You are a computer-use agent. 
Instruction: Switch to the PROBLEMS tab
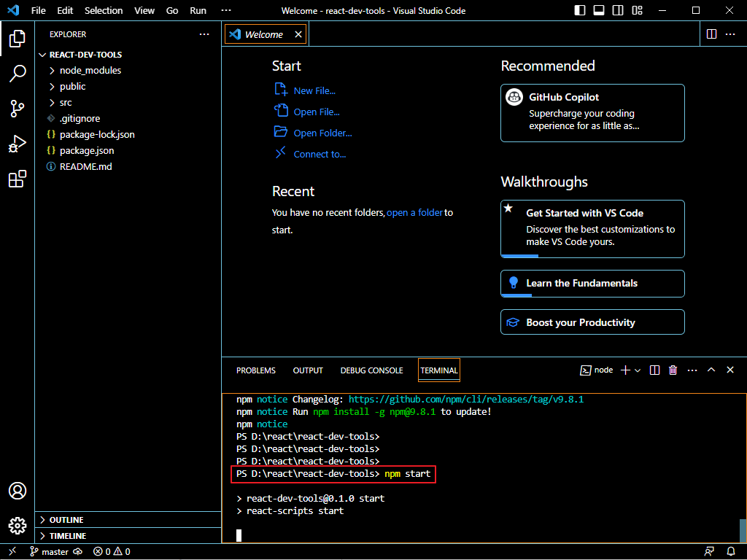(256, 370)
